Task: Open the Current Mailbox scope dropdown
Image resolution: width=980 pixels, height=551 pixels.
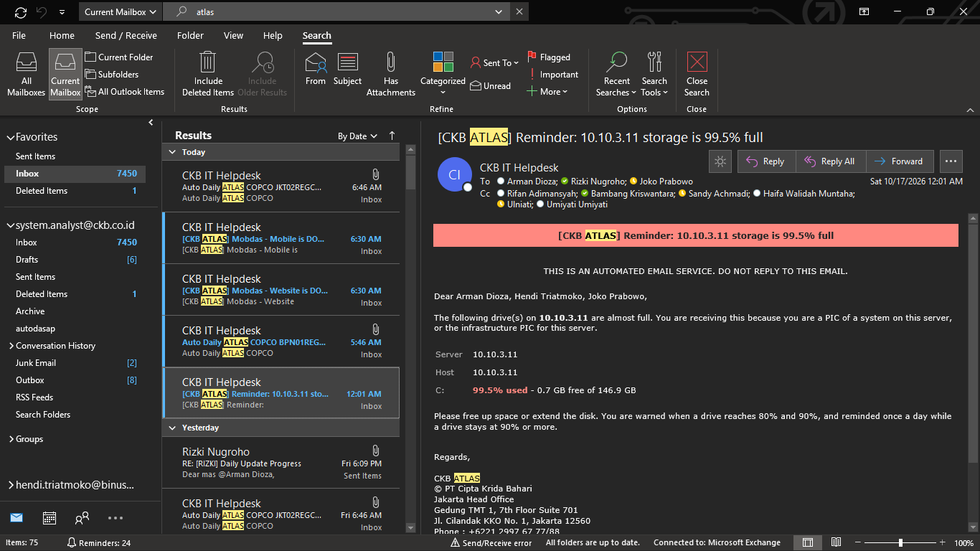Action: tap(121, 12)
